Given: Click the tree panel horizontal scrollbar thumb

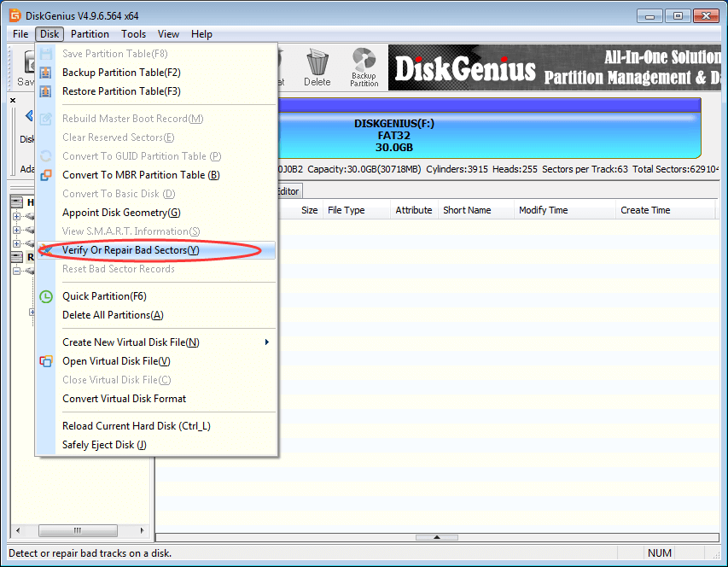Looking at the screenshot, I should (x=78, y=530).
